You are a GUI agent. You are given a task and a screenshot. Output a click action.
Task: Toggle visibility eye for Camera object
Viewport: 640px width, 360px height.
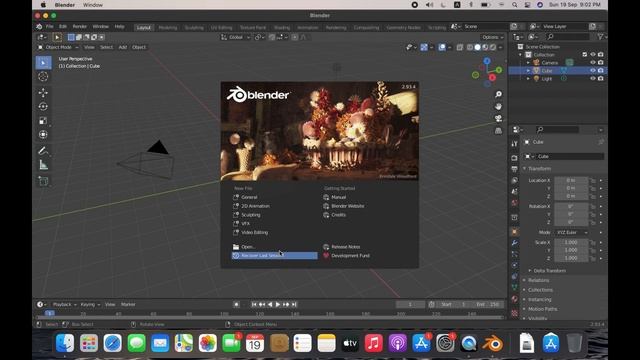593,62
